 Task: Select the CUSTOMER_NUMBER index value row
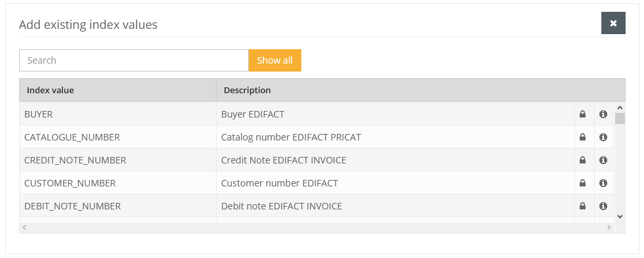point(316,183)
